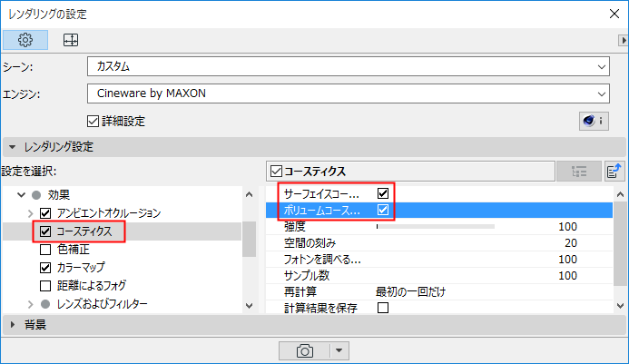
Task: Collapse the 効果 tree group
Action: [21, 195]
